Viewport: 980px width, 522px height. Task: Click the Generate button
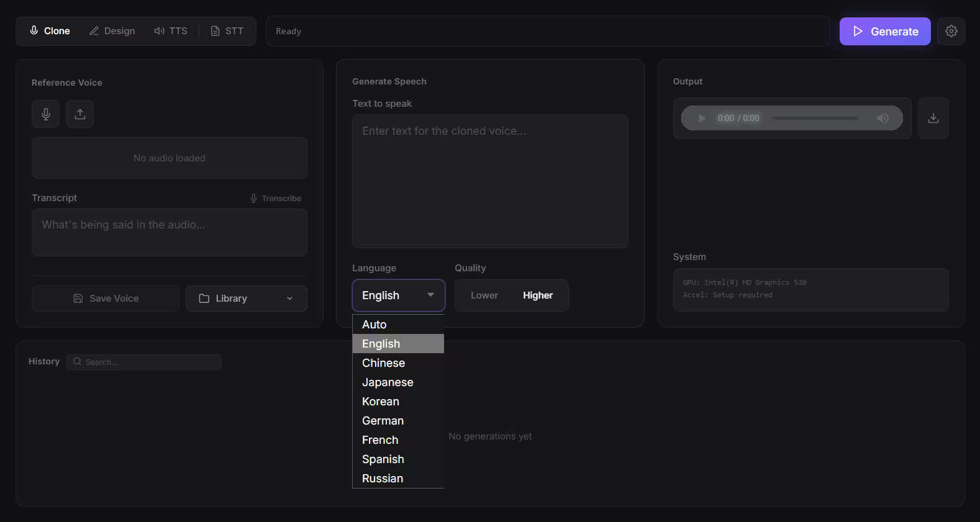[885, 31]
